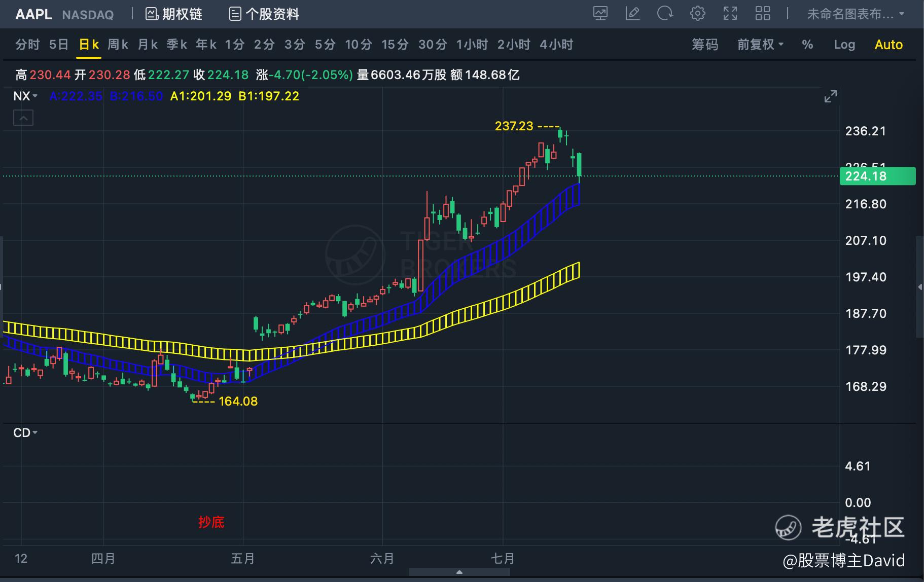Click the refresh circular arrow icon
Viewport: 924px width, 582px height.
click(665, 14)
